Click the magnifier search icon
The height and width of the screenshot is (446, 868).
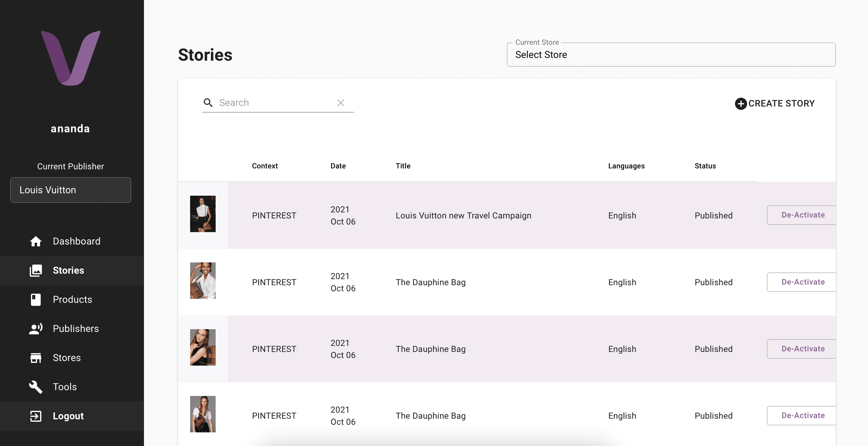point(208,103)
